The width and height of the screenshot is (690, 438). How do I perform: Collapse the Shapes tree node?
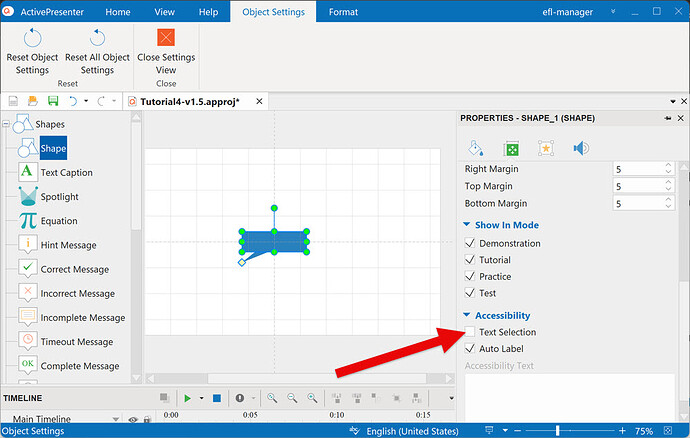coord(8,125)
